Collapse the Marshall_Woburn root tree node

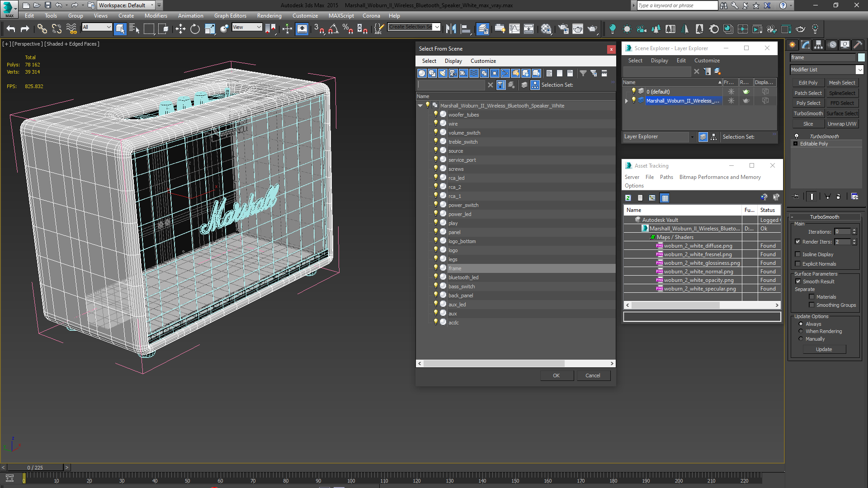click(x=420, y=105)
